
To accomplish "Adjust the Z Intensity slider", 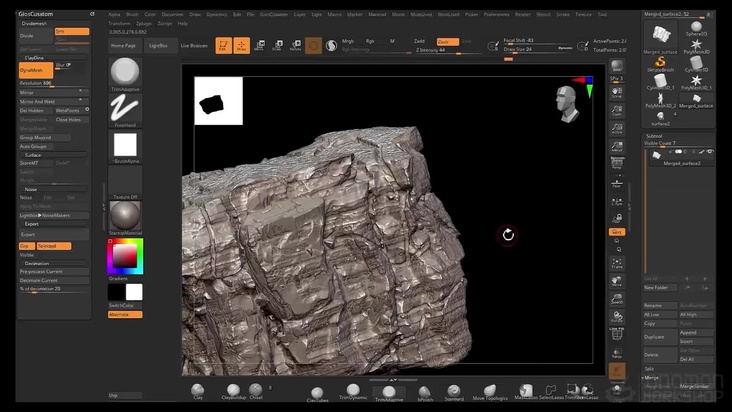I will (x=447, y=50).
